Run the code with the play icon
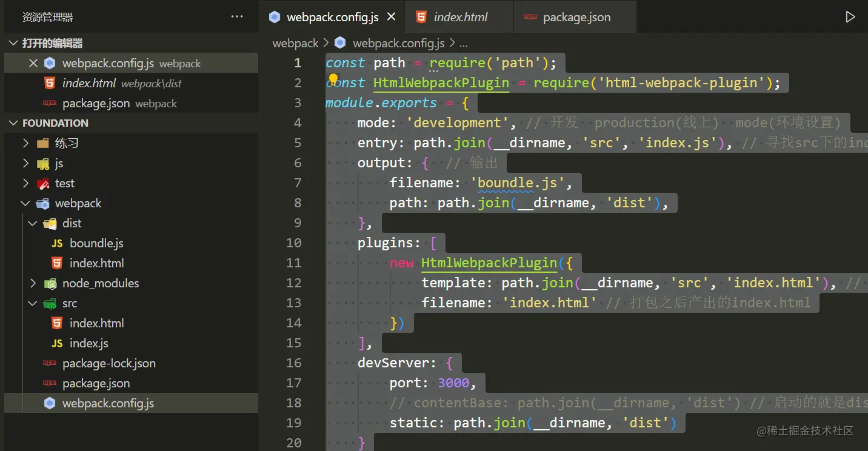Image resolution: width=868 pixels, height=451 pixels. (850, 17)
